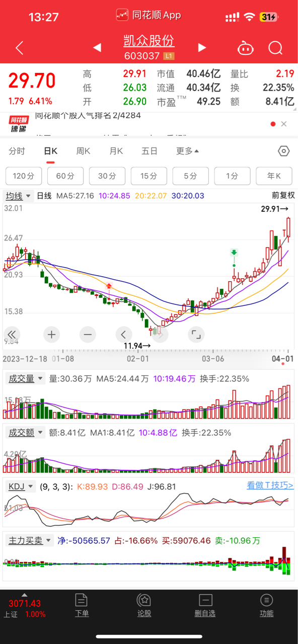Open the robot assistant icon

pyautogui.click(x=245, y=48)
